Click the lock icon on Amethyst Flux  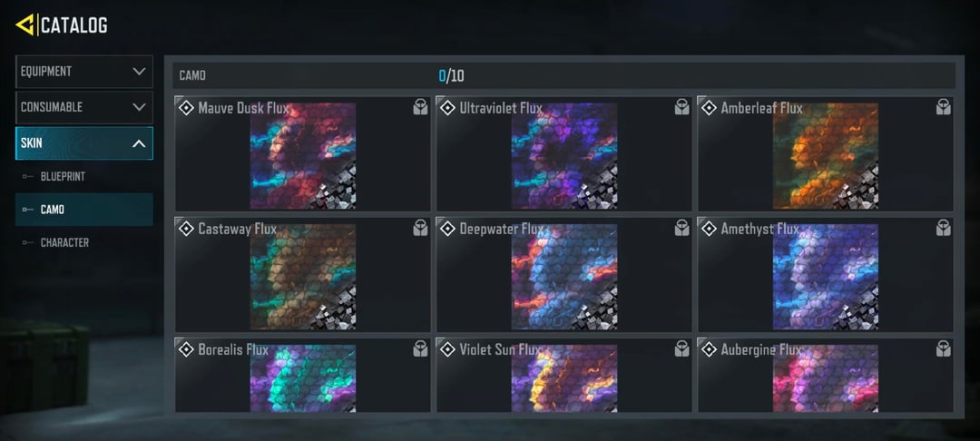(943, 228)
